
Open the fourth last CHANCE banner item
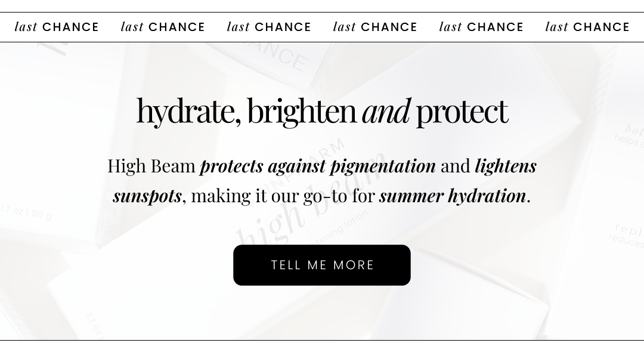point(375,27)
